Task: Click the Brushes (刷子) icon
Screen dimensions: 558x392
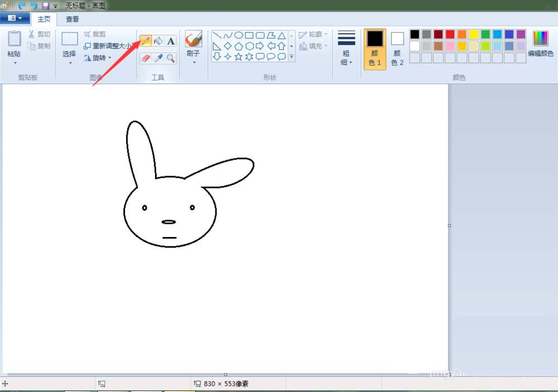Action: pos(193,40)
